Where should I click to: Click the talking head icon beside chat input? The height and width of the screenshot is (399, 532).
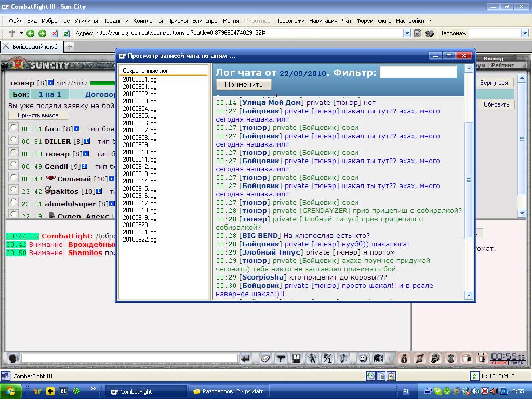pyautogui.click(x=13, y=358)
